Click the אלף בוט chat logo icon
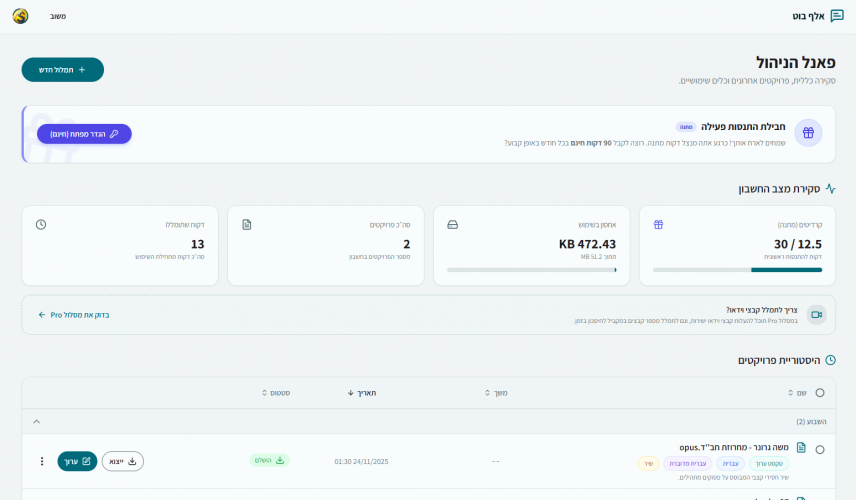Viewport: 856px width, 500px height. [x=837, y=16]
